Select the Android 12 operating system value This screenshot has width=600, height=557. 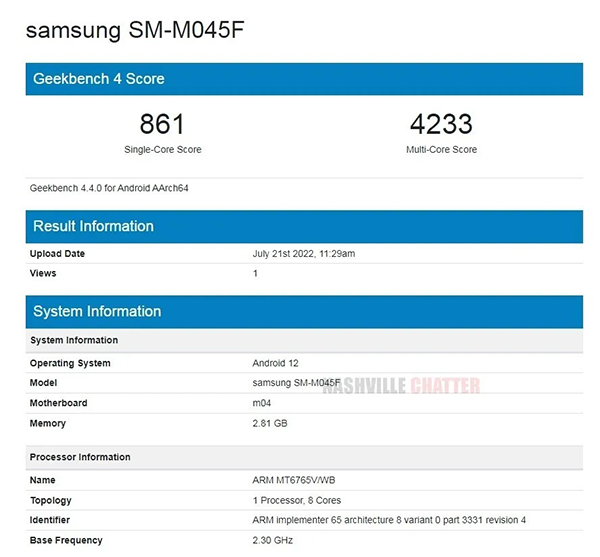[x=277, y=363]
